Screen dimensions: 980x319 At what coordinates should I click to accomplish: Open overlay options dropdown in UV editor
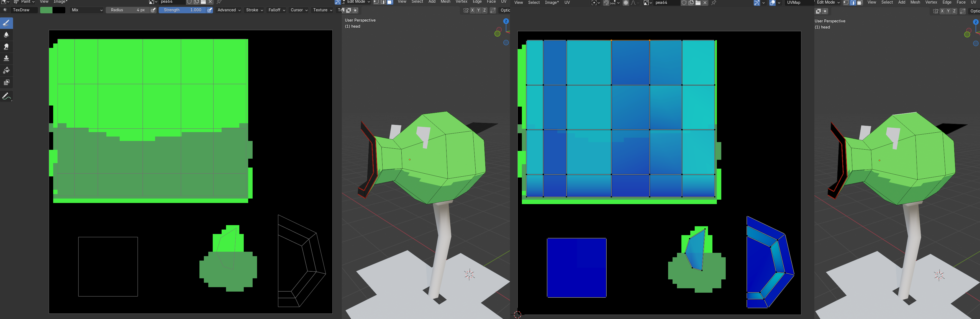[779, 3]
